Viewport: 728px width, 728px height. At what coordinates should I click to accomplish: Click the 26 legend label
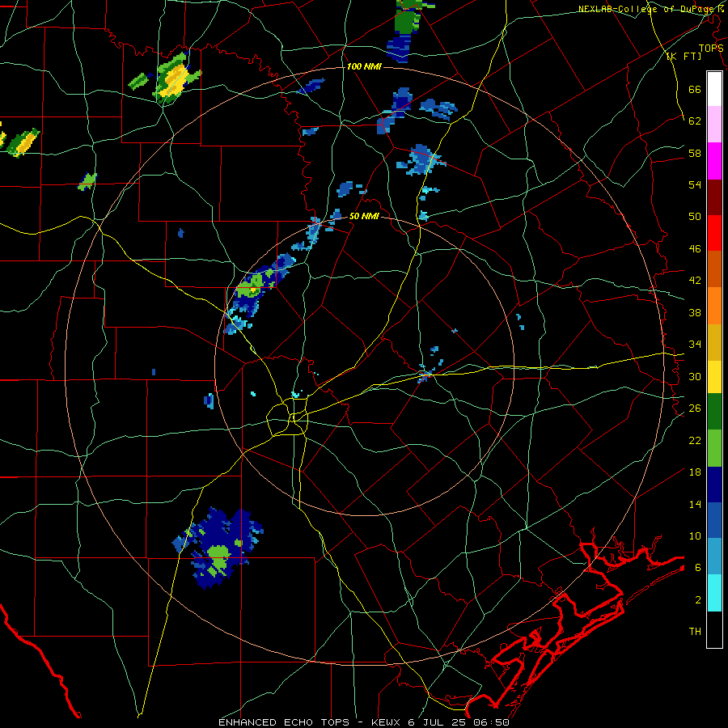[x=695, y=408]
